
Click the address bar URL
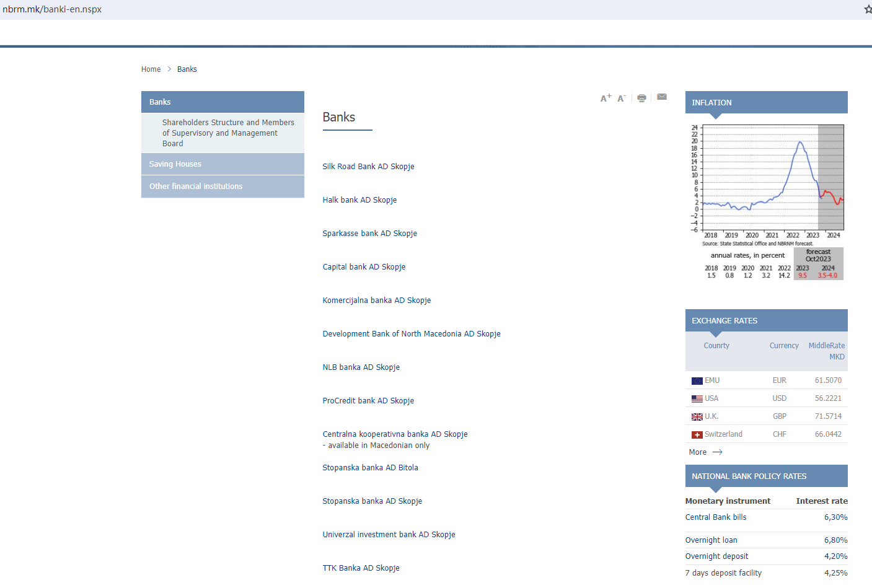pyautogui.click(x=52, y=9)
